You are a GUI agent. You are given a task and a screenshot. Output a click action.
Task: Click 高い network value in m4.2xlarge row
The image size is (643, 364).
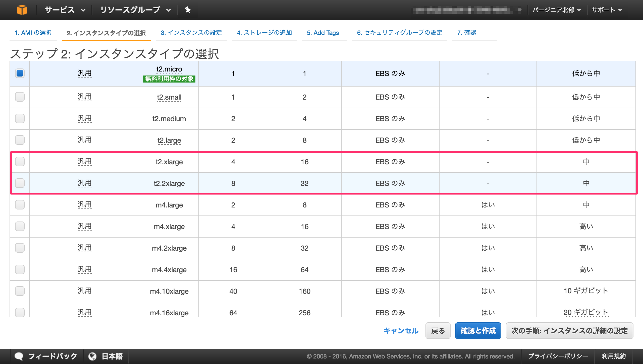pos(586,248)
